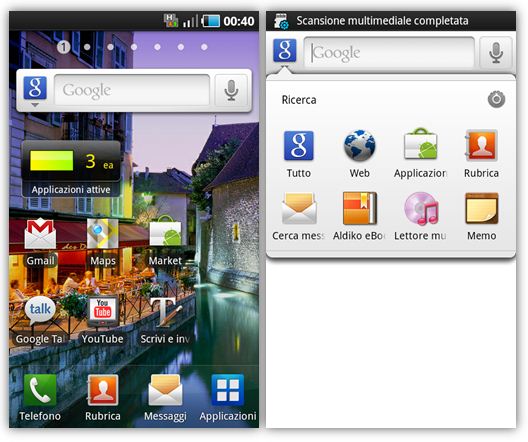The width and height of the screenshot is (528, 442).
Task: Choose Lettore musicale search source
Action: click(x=421, y=216)
